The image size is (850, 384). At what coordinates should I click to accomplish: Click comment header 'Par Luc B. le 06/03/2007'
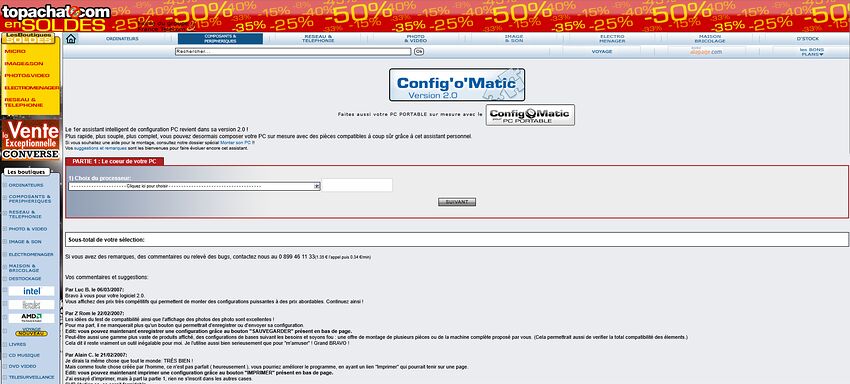(95, 290)
